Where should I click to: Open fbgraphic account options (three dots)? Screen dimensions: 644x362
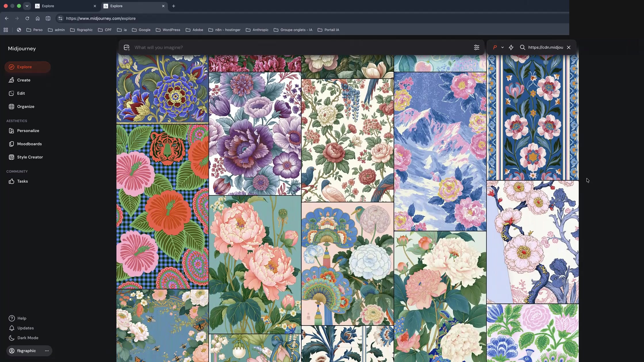point(47,351)
